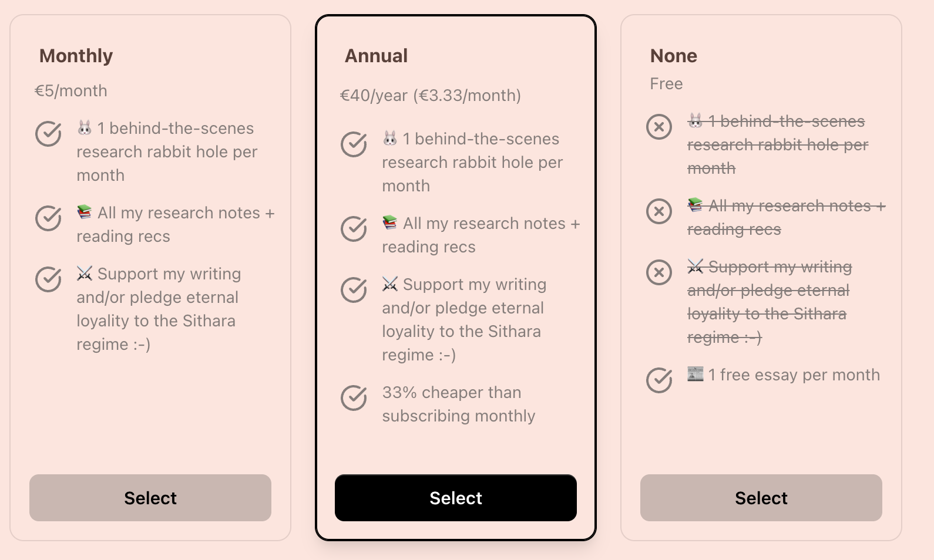Click checkmark beside 1 free essay per month
Viewport: 934px width, 560px height.
point(659,380)
